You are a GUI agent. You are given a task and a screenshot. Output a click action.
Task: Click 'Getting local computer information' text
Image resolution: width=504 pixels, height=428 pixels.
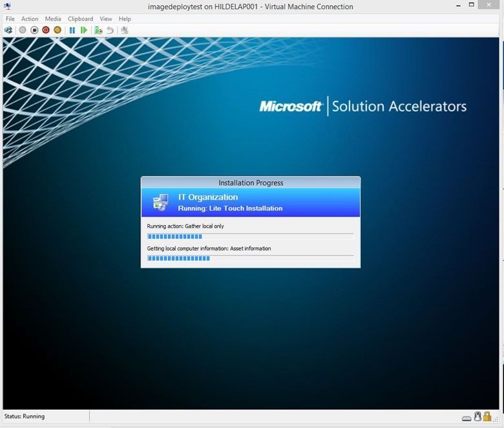pyautogui.click(x=187, y=248)
